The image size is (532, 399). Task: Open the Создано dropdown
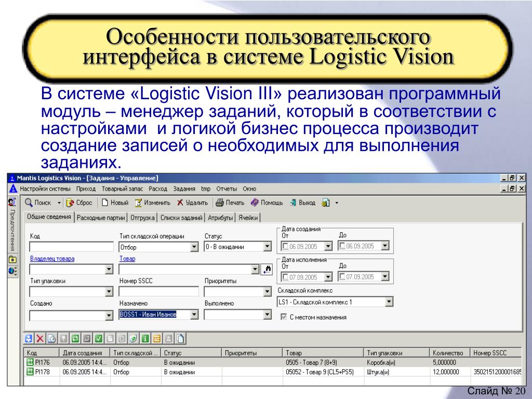(109, 315)
